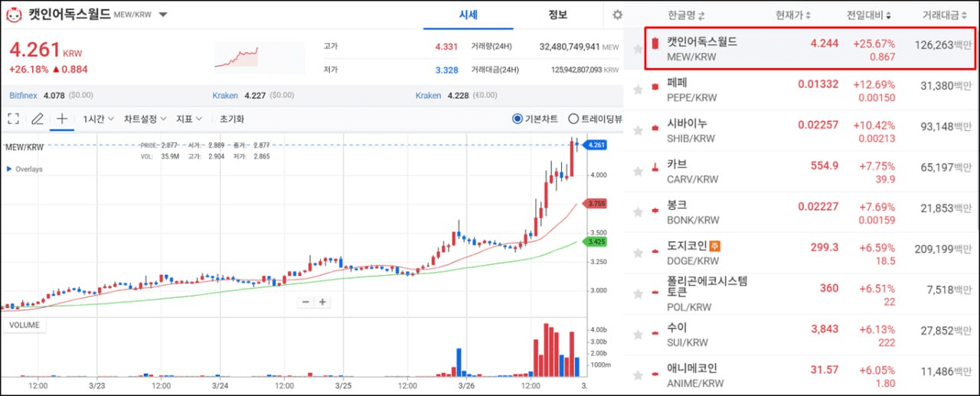Click candle icon in 도지코인 row
Image resolution: width=980 pixels, height=396 pixels.
[x=655, y=250]
